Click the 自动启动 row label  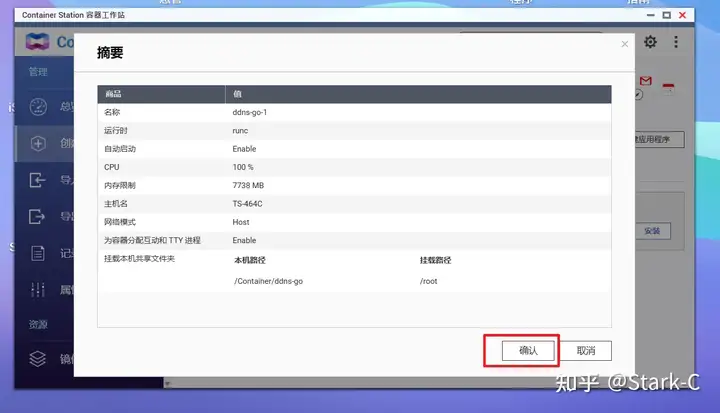120,149
